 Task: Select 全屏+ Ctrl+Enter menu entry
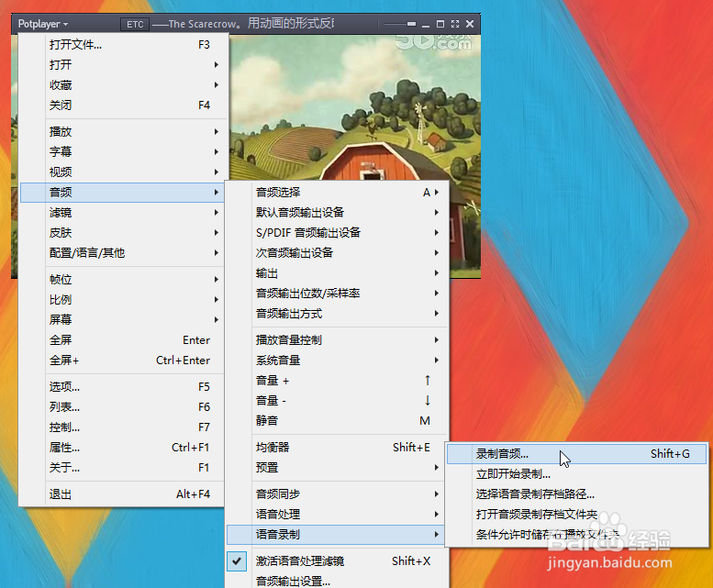(122, 361)
